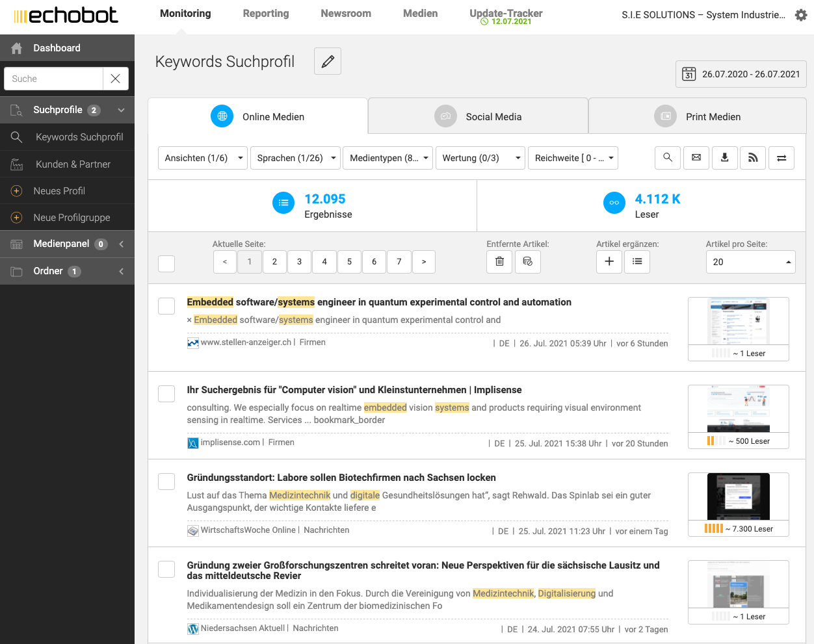The image size is (814, 644).
Task: Click the download icon in results toolbar
Action: pyautogui.click(x=725, y=158)
